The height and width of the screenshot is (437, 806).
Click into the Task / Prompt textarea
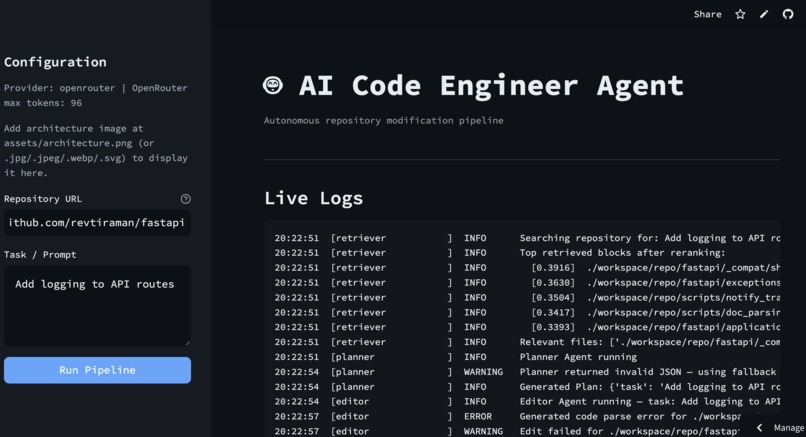point(98,305)
